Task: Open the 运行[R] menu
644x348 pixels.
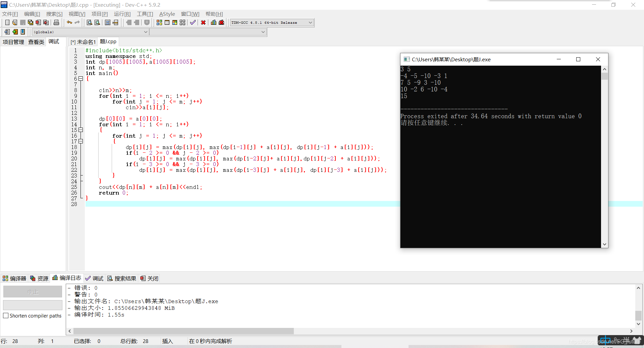Action: coord(122,14)
